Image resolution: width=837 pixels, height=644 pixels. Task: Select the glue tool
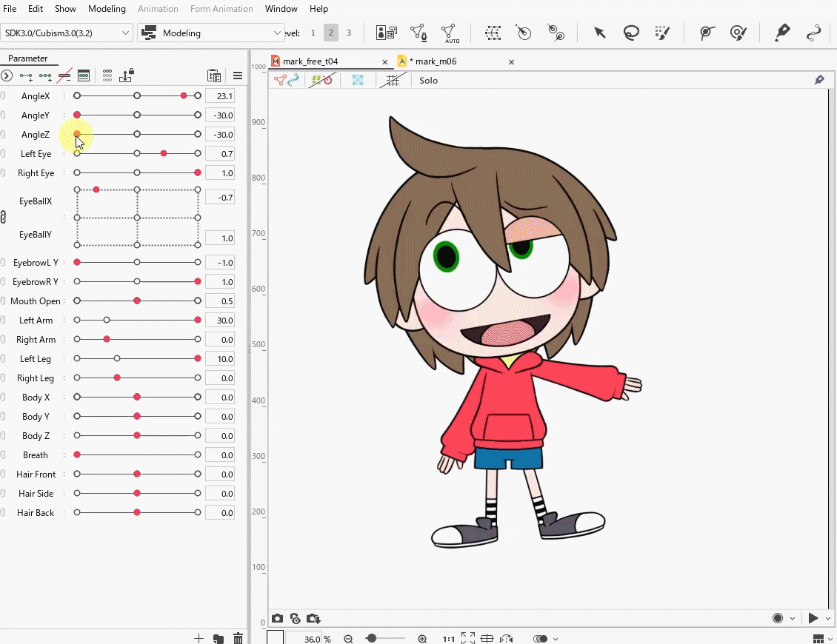click(x=707, y=33)
